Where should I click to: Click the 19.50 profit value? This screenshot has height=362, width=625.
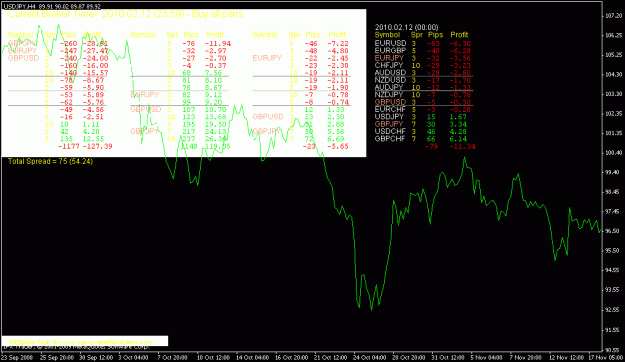point(216,124)
